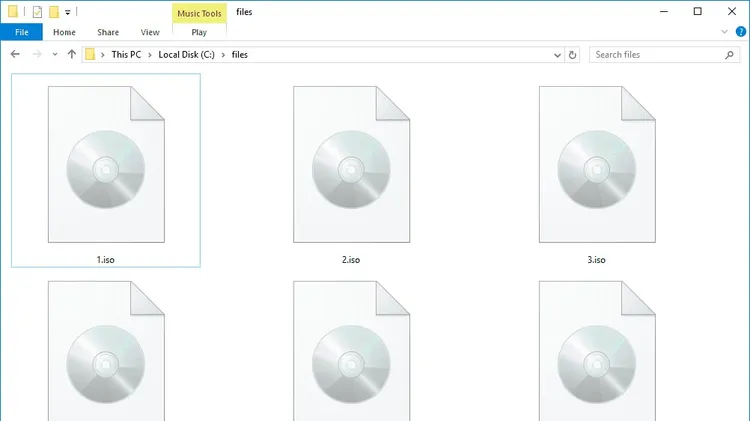Open Help with the question mark icon
Image resolution: width=750 pixels, height=421 pixels.
pyautogui.click(x=741, y=32)
